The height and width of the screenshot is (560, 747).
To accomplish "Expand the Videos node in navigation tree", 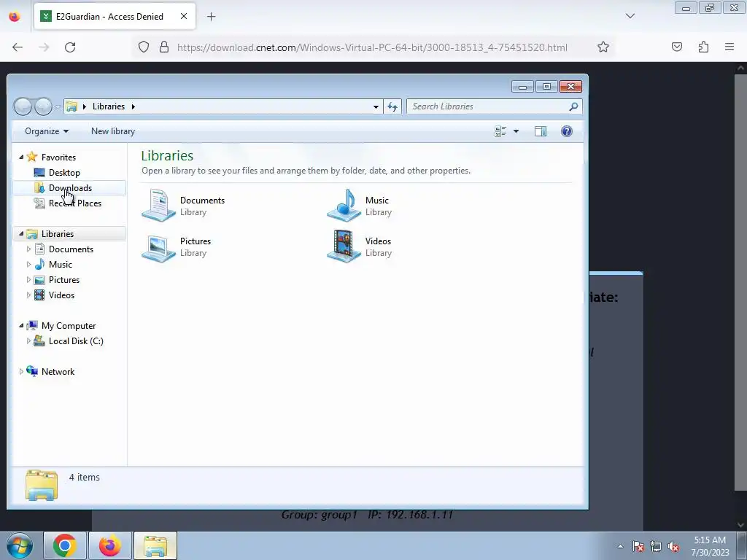I will 28,295.
